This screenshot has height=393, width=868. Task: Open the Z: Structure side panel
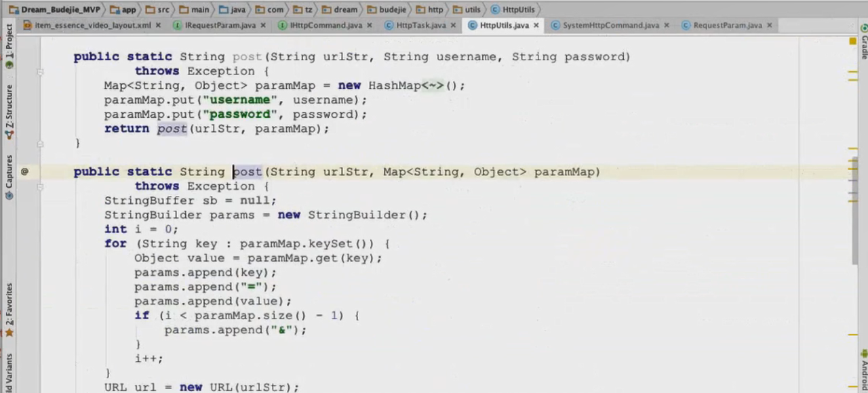pos(9,112)
